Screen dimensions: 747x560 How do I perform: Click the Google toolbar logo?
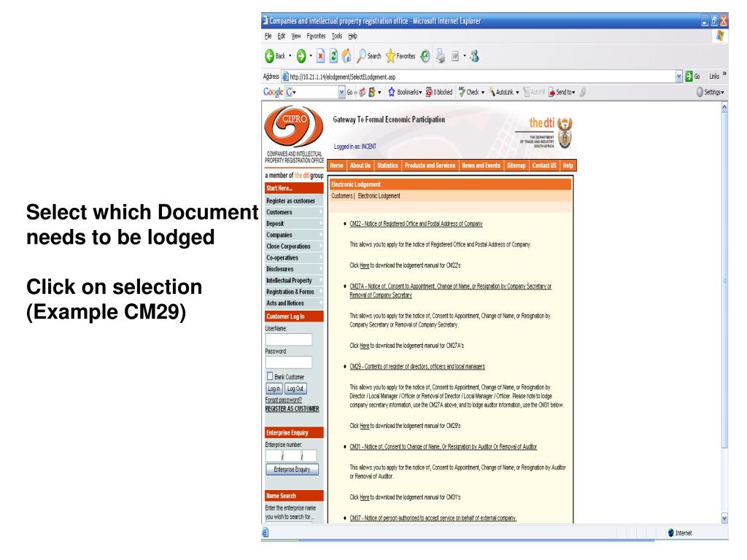pos(273,92)
